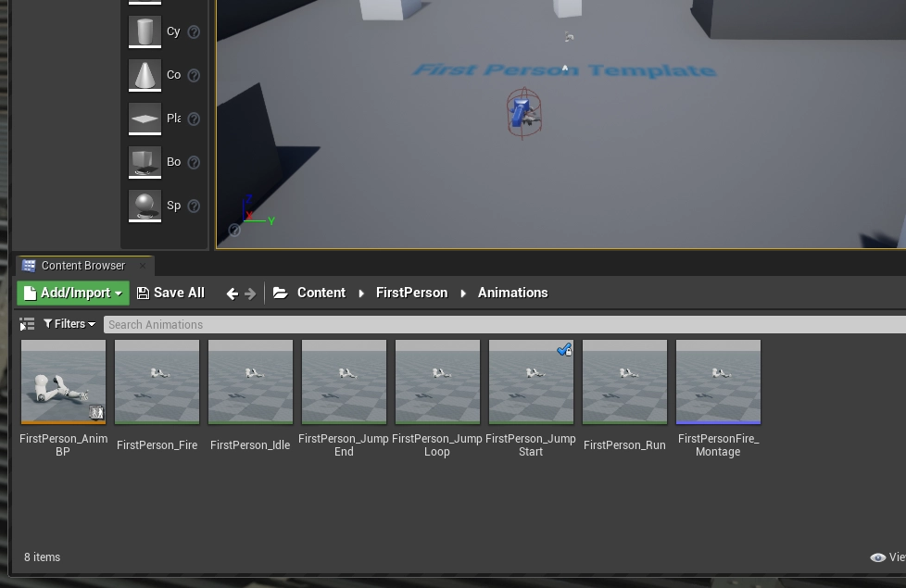Click Save All button
The width and height of the screenshot is (906, 588).
(x=171, y=293)
